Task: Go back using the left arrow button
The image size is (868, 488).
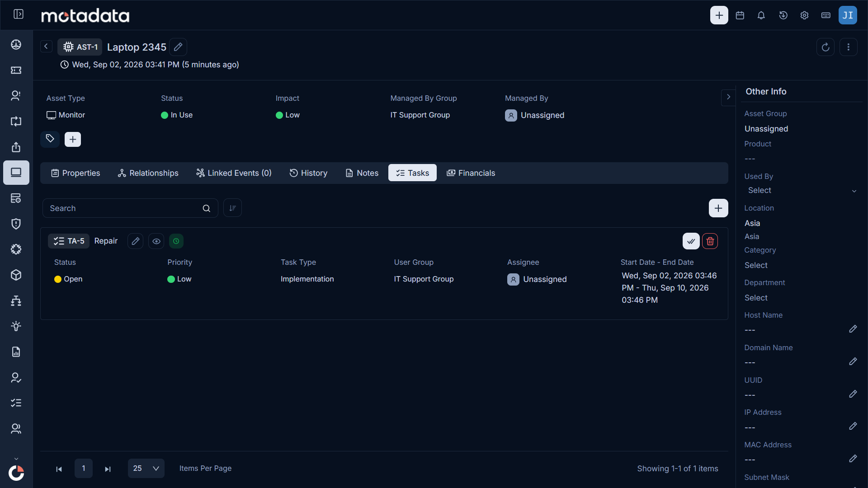Action: (46, 47)
